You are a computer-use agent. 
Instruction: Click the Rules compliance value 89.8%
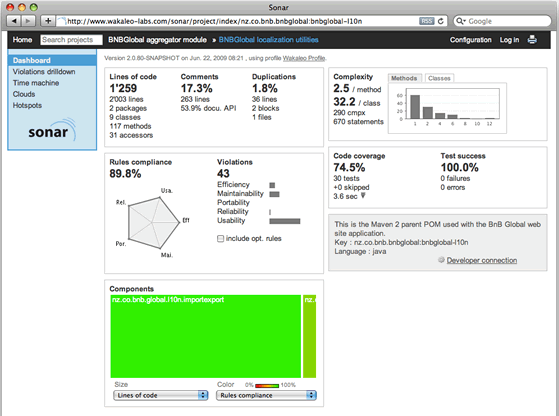[x=125, y=174]
